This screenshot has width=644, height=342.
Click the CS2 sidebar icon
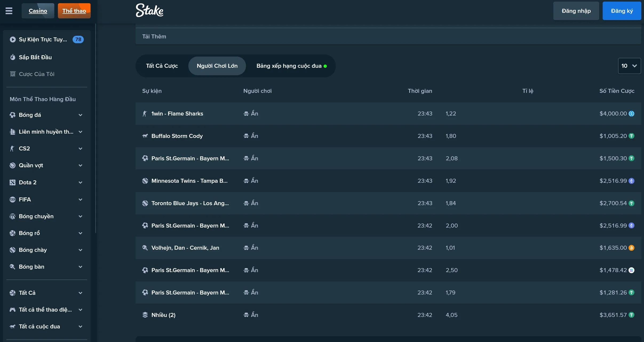[12, 149]
